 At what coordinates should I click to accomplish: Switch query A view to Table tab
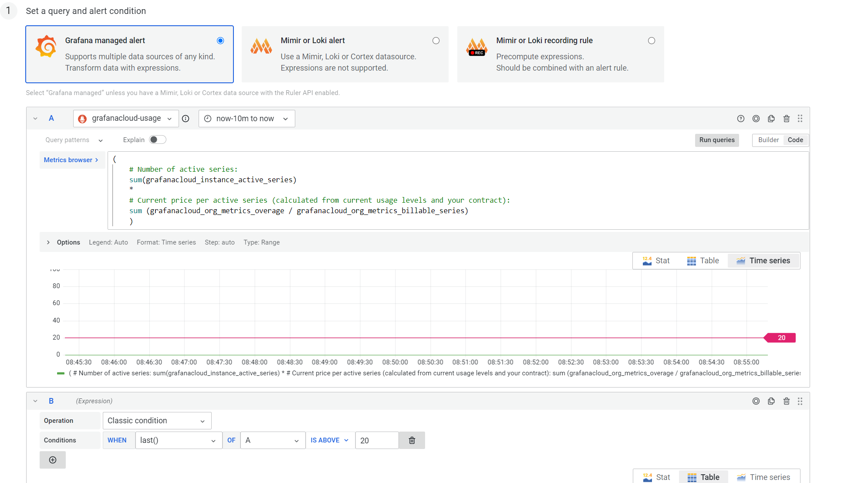[703, 261]
